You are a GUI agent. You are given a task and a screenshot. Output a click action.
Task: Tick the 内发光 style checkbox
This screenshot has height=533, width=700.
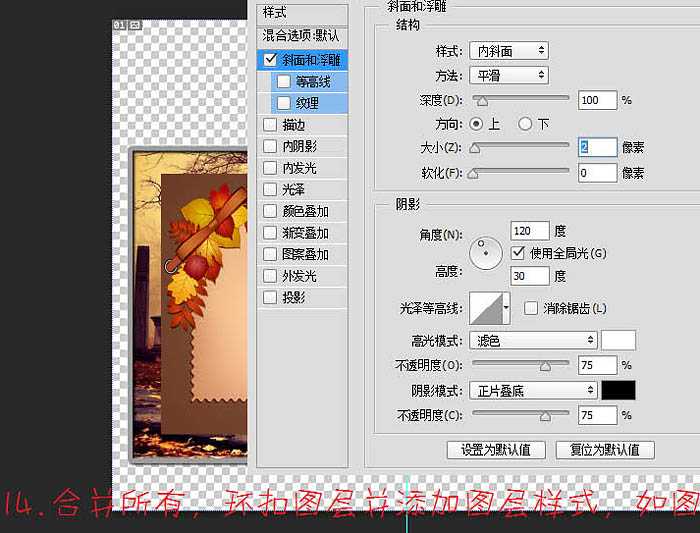click(270, 168)
